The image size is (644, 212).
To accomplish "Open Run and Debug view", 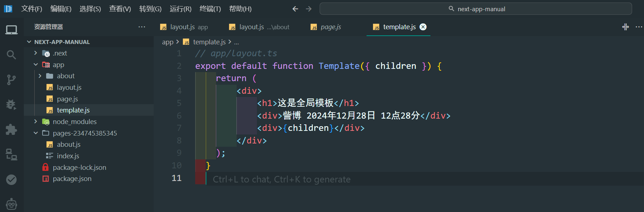I will coord(12,105).
